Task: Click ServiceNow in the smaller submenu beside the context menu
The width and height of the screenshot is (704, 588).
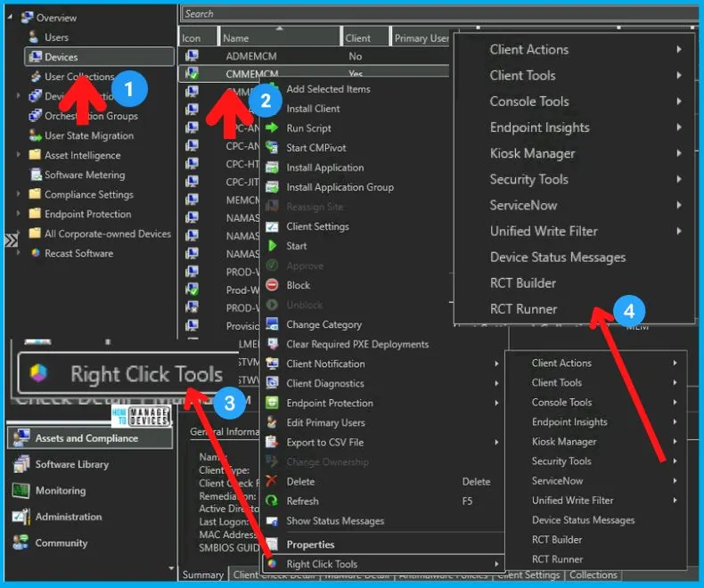Action: coord(557,481)
